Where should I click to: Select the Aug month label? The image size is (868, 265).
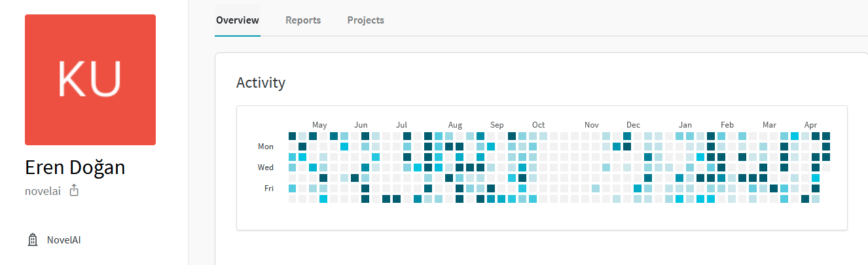tap(455, 125)
